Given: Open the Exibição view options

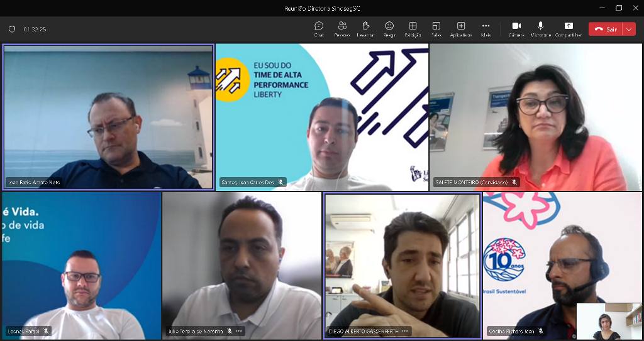Looking at the screenshot, I should click(x=413, y=28).
